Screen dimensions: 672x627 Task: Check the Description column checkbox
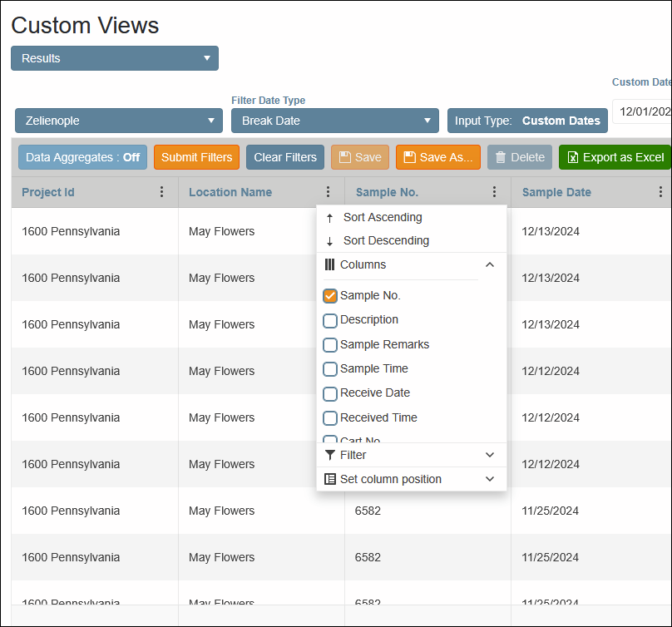click(330, 320)
